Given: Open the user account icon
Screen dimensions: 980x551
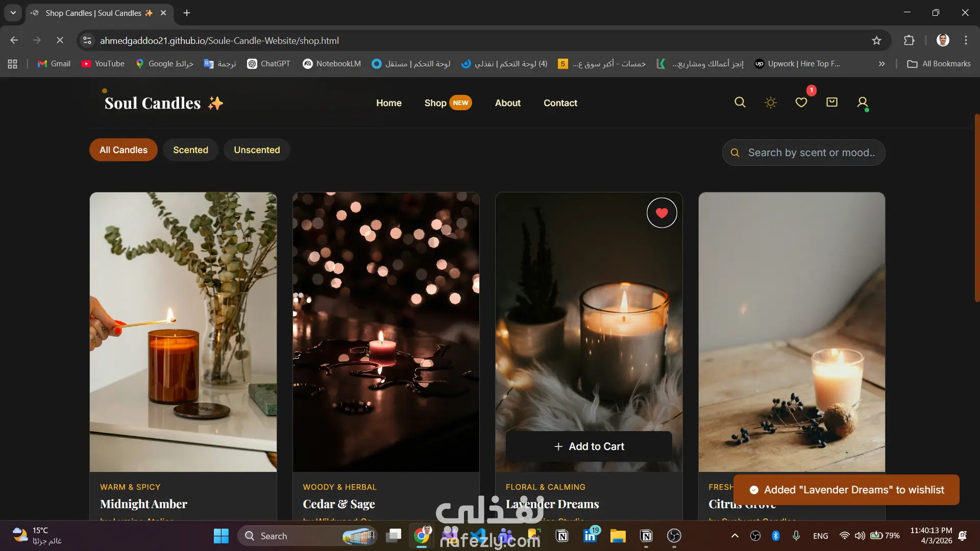Looking at the screenshot, I should tap(862, 103).
